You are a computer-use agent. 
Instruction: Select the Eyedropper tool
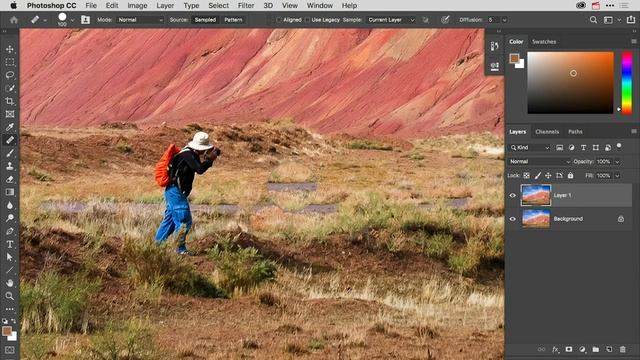pyautogui.click(x=10, y=127)
